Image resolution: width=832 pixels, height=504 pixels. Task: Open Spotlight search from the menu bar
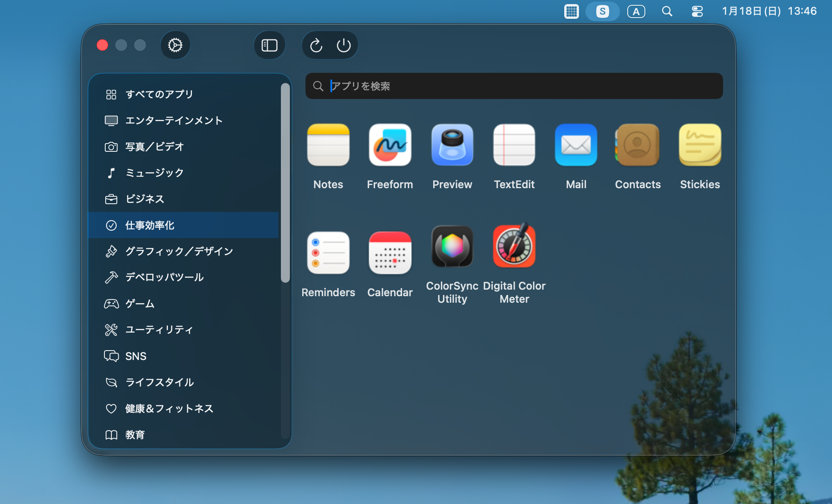[667, 11]
